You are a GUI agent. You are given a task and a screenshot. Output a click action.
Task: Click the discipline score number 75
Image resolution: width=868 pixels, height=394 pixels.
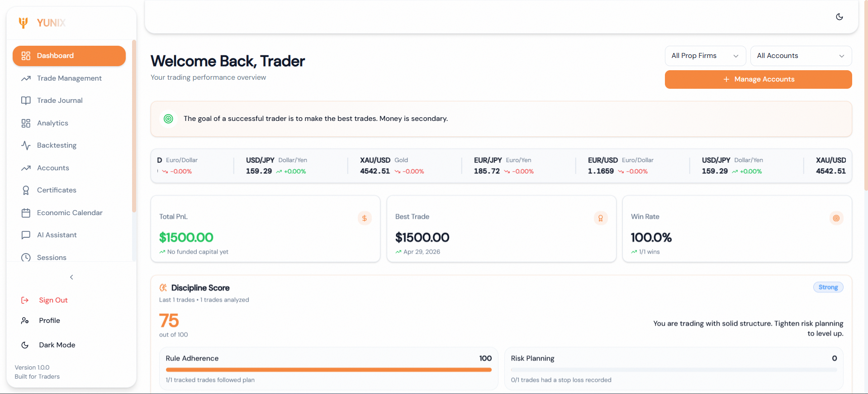(169, 321)
